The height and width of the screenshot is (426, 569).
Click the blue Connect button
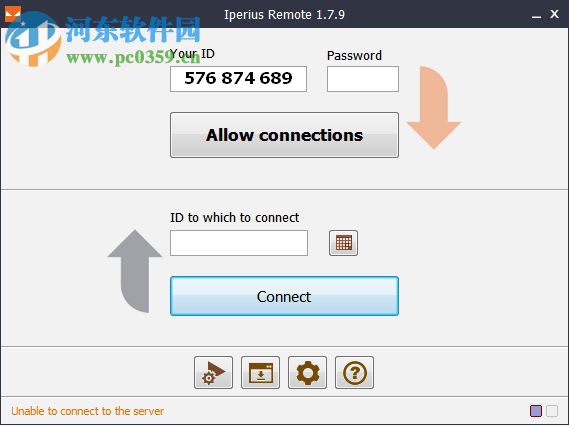(284, 296)
